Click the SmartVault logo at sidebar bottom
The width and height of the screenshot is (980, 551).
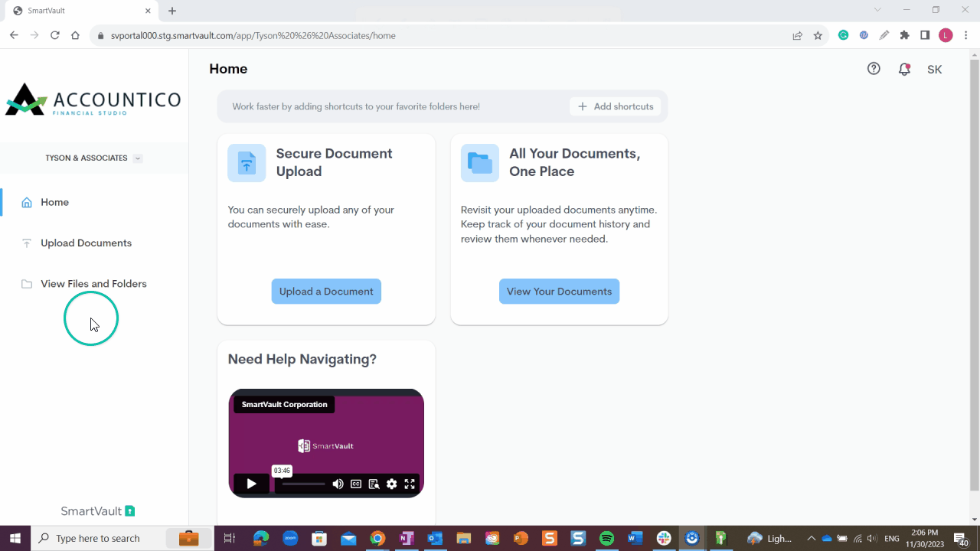click(98, 511)
